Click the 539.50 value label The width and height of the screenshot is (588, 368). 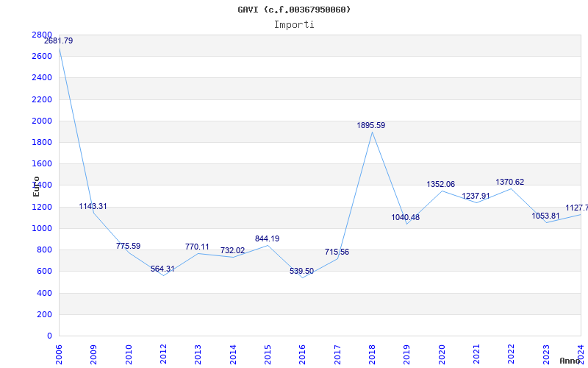pos(301,272)
